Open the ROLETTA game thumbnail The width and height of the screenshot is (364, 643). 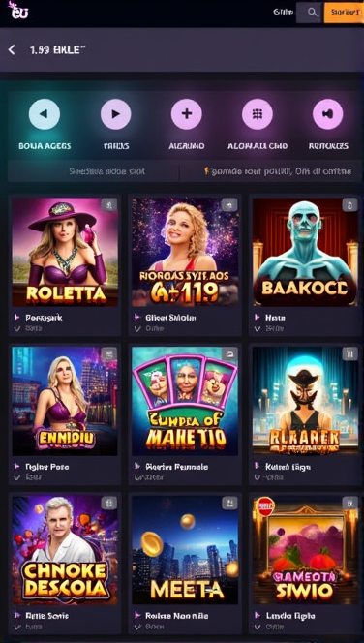click(65, 252)
